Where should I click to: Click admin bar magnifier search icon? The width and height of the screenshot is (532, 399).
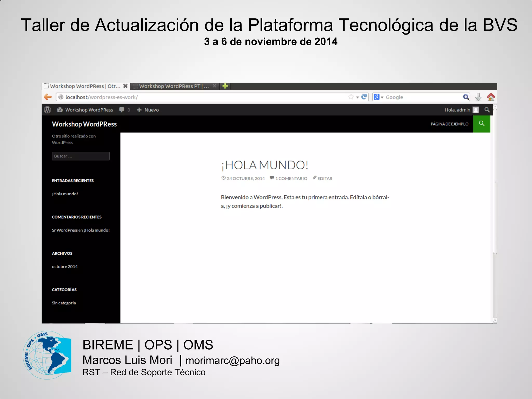pyautogui.click(x=487, y=110)
